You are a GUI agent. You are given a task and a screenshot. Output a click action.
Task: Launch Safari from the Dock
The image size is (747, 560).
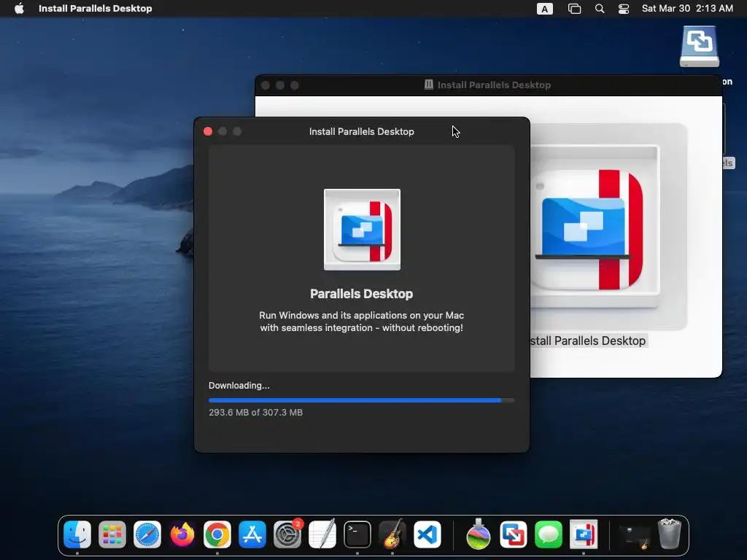[147, 534]
